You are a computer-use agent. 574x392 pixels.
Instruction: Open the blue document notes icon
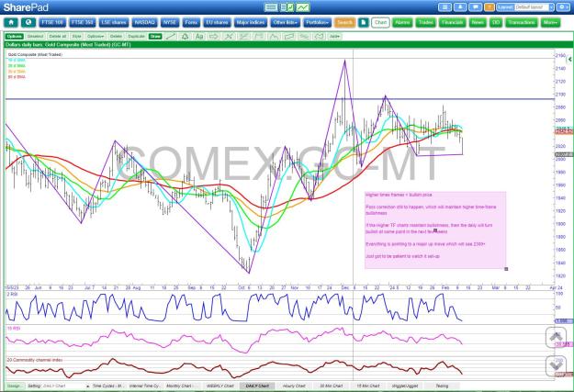coord(363,23)
